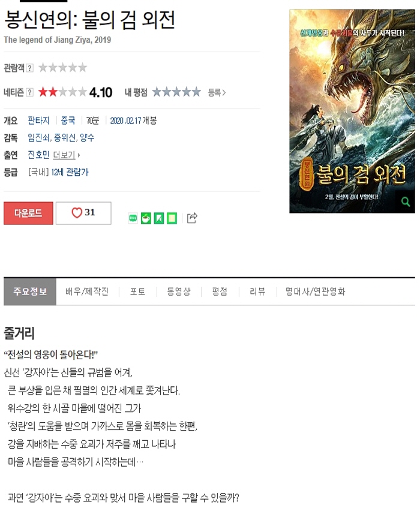Click the help icon next to 네티즌
420x511 pixels.
tap(29, 92)
